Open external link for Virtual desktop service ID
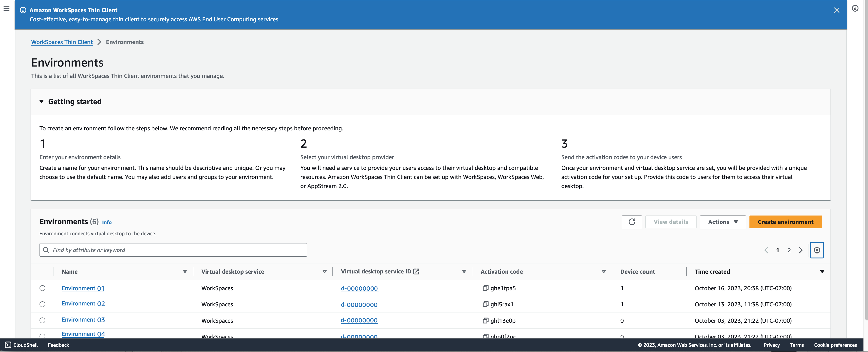 [417, 271]
